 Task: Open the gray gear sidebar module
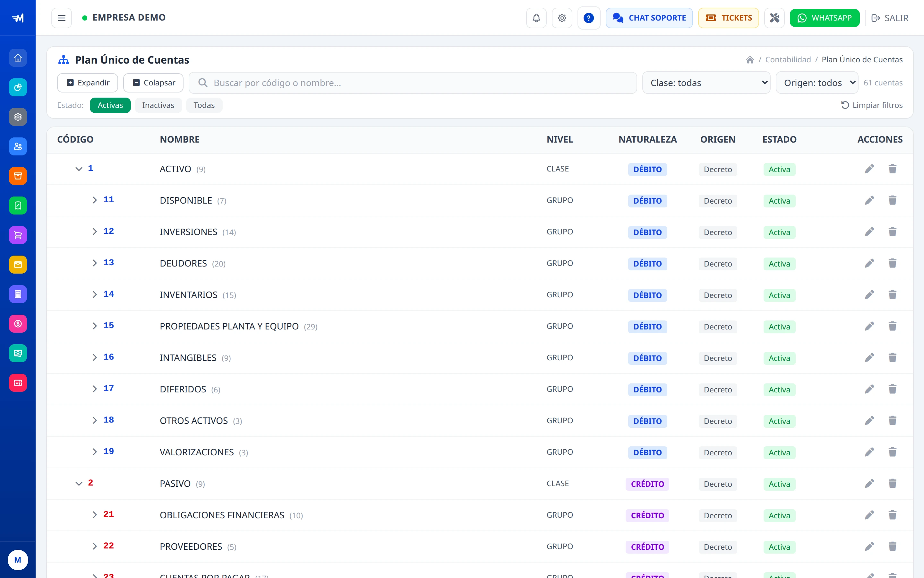(x=18, y=117)
